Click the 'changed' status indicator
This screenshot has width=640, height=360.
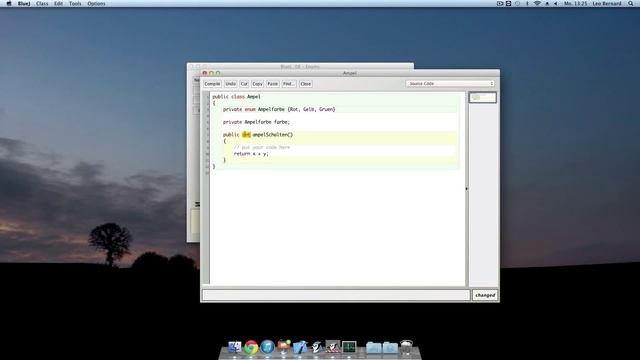485,295
